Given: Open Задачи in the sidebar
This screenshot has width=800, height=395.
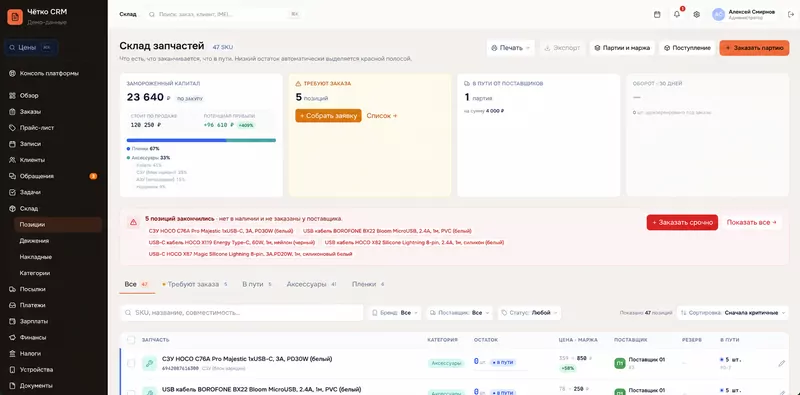Looking at the screenshot, I should pos(30,192).
